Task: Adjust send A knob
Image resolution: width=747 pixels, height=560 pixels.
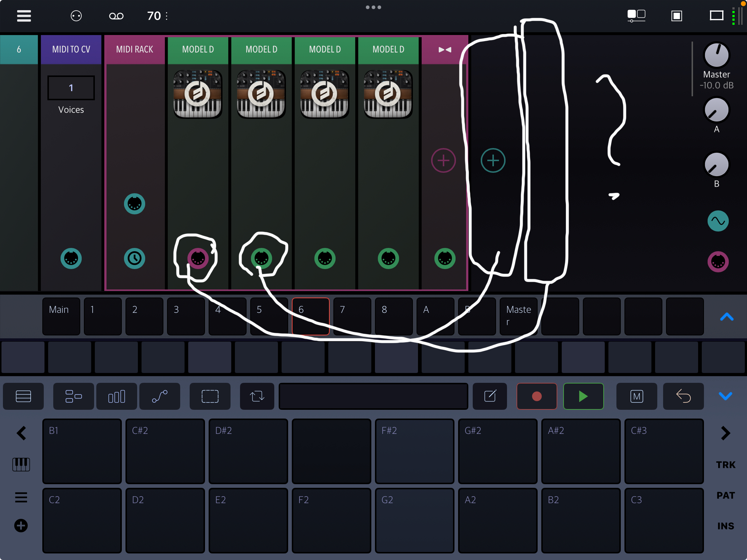Action: tap(716, 110)
